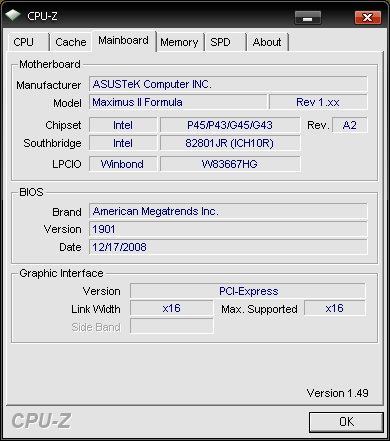Open the SPD tab
The width and height of the screenshot is (390, 441).
(225, 42)
